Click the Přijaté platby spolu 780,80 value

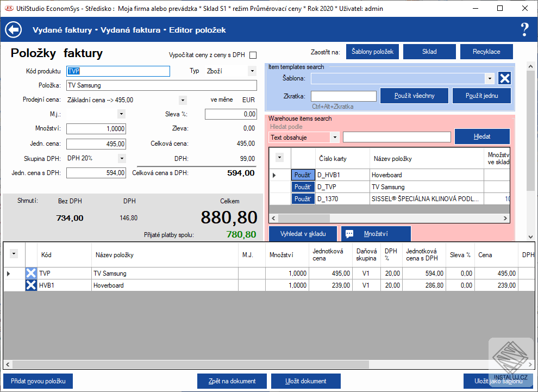[241, 234]
